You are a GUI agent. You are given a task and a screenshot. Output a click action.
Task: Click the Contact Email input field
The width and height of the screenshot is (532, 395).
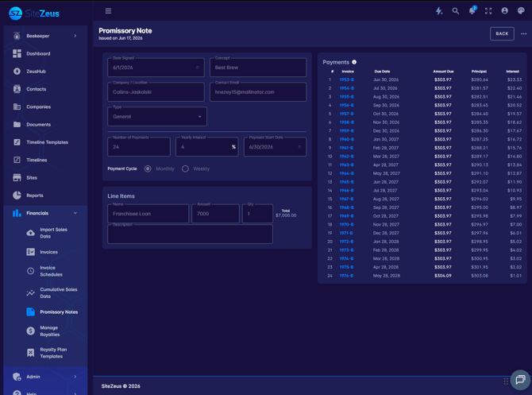258,92
